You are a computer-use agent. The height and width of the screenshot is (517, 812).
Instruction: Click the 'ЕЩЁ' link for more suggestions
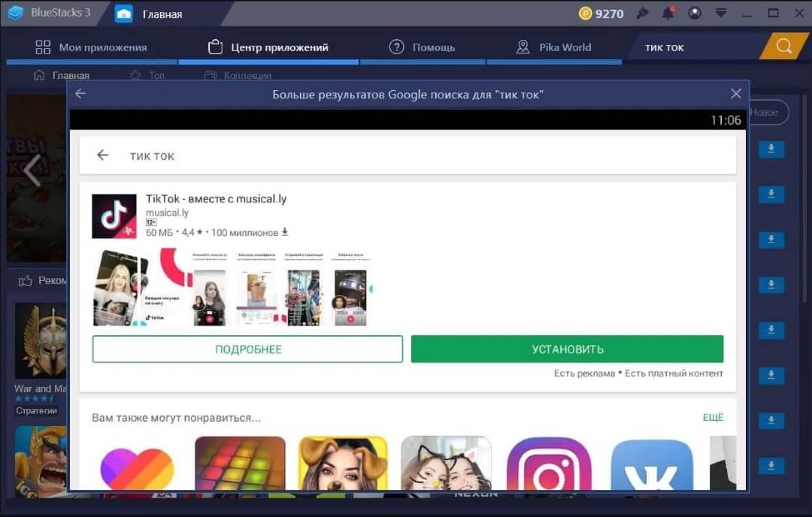[712, 418]
